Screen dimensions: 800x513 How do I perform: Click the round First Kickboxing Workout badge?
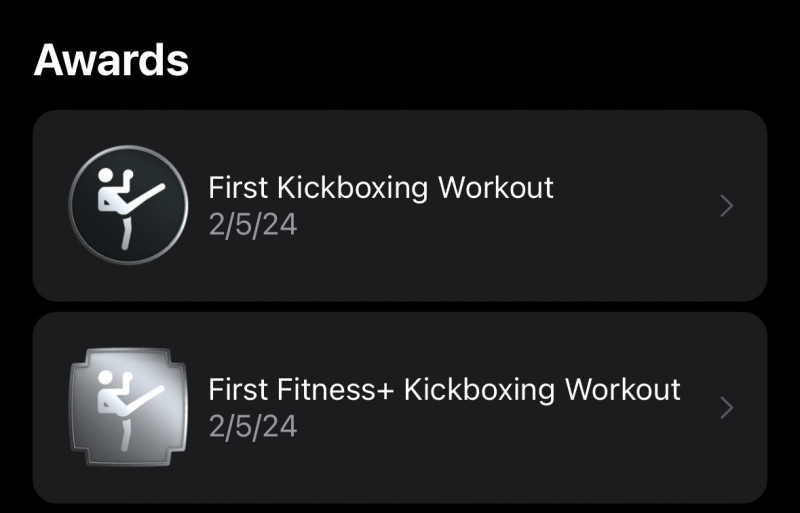point(128,205)
